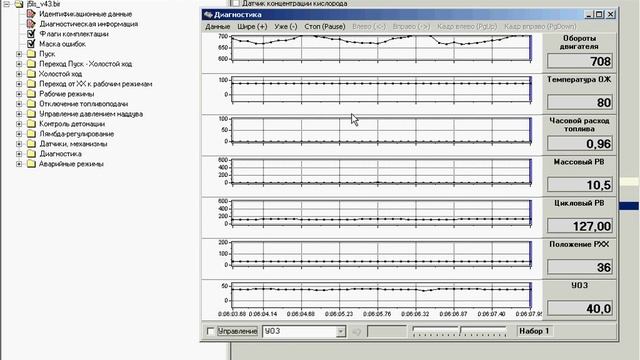The image size is (640, 360).
Task: Open the УОЗ parameter dropdown
Action: 340,331
